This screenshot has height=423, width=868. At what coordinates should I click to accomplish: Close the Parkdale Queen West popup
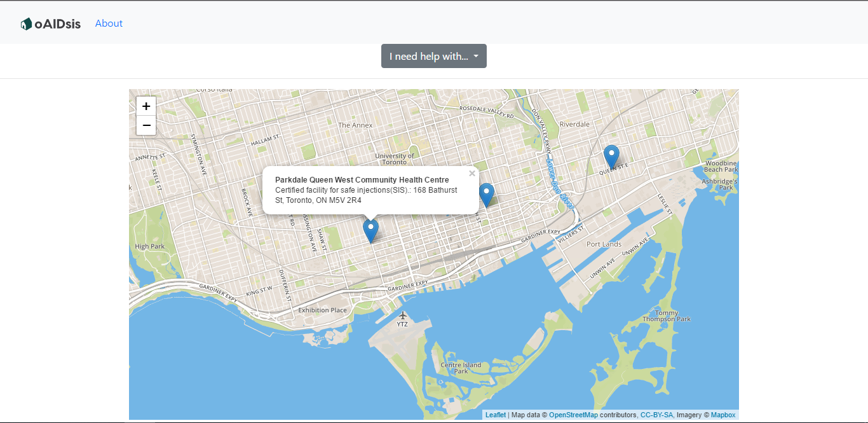pyautogui.click(x=472, y=173)
